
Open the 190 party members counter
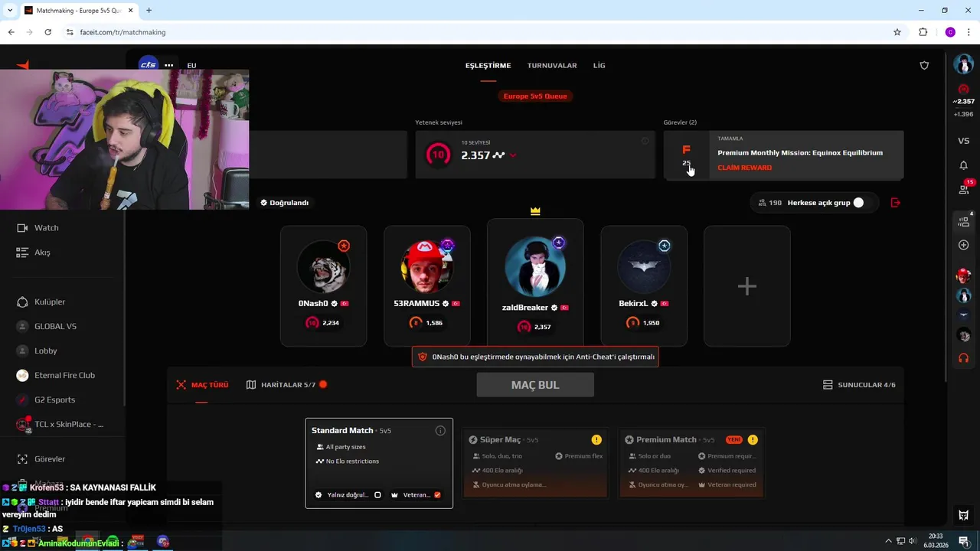[x=770, y=203]
